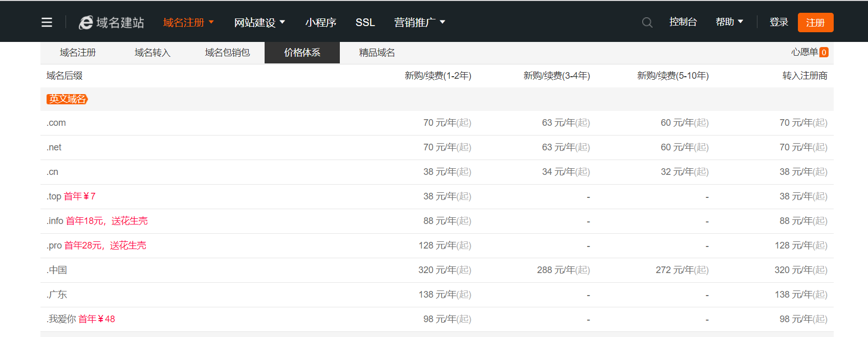Expand the 营销推广 dropdown menu

tap(420, 23)
